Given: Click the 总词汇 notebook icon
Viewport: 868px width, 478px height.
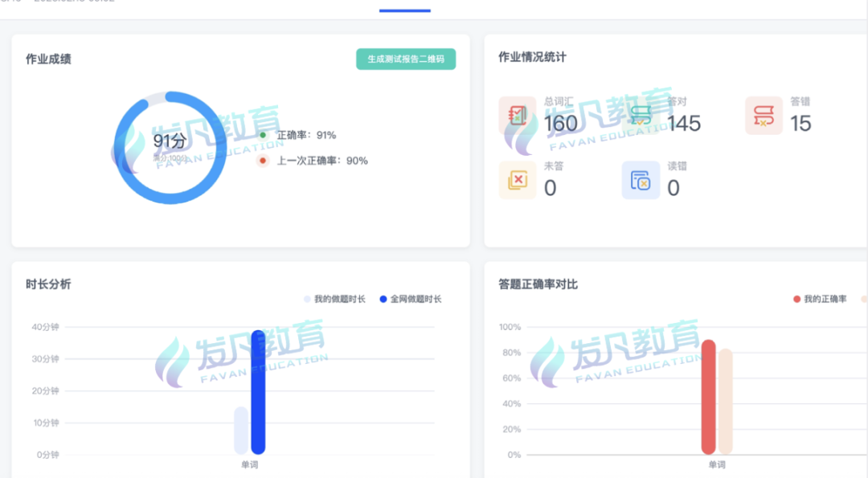Looking at the screenshot, I should (518, 115).
